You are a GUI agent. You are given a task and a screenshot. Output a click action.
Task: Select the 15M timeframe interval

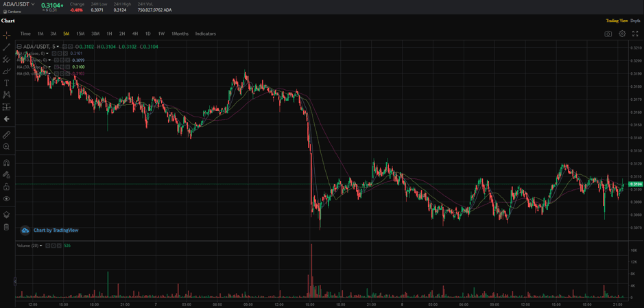80,34
